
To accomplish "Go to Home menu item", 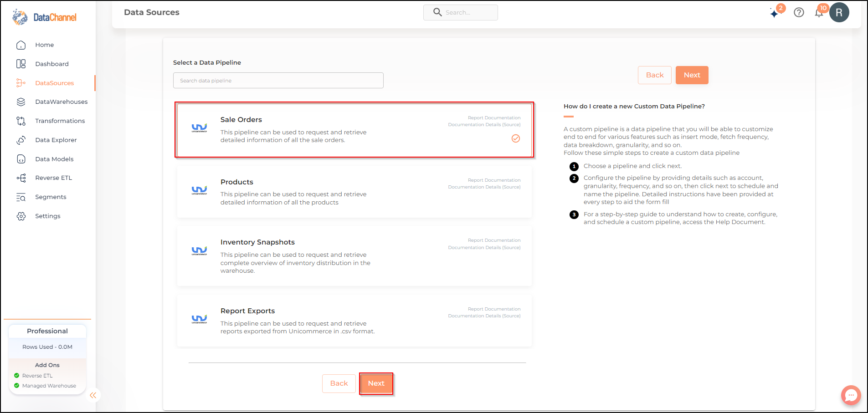I will (45, 45).
